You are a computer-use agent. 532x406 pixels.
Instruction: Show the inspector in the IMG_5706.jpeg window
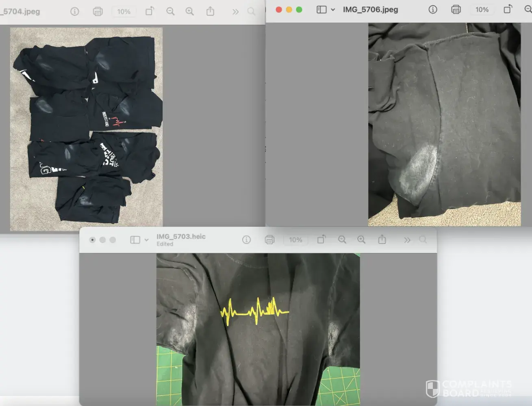click(433, 9)
